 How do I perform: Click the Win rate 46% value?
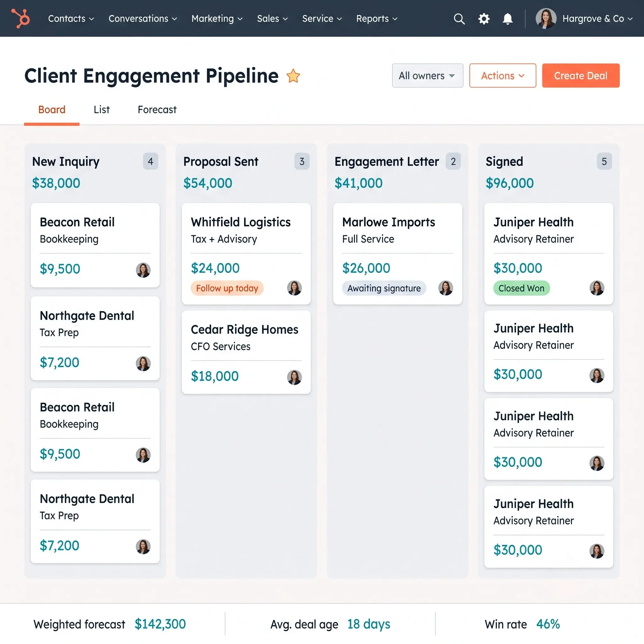(x=548, y=624)
